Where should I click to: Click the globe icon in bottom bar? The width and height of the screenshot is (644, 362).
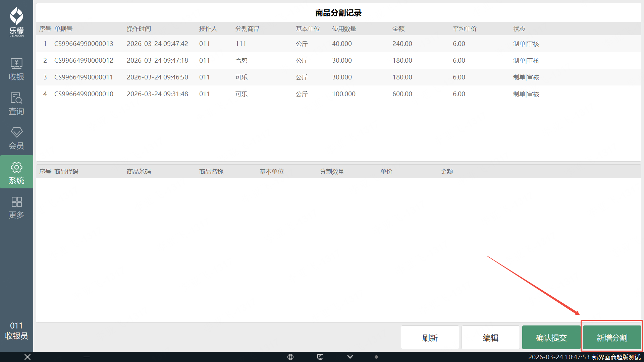[x=290, y=357]
